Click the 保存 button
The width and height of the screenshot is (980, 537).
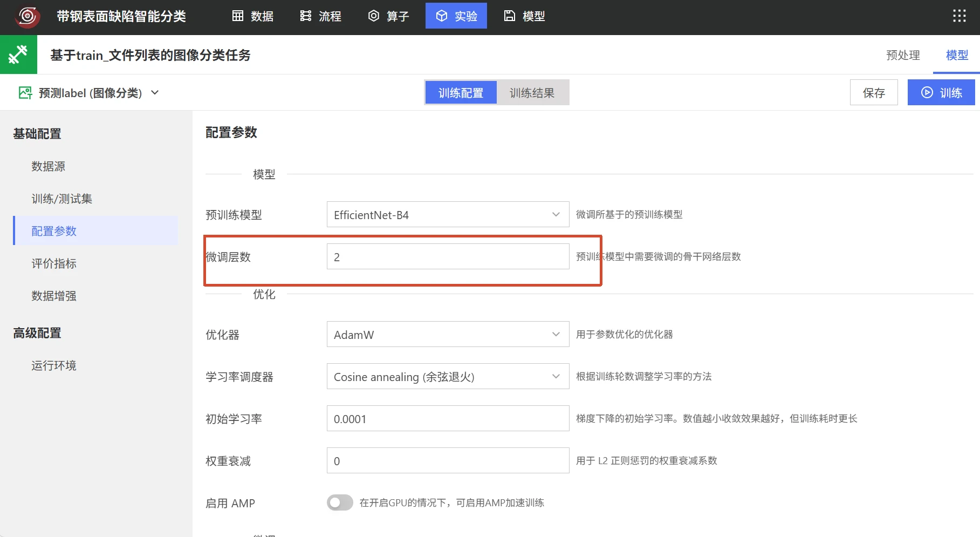tap(874, 92)
